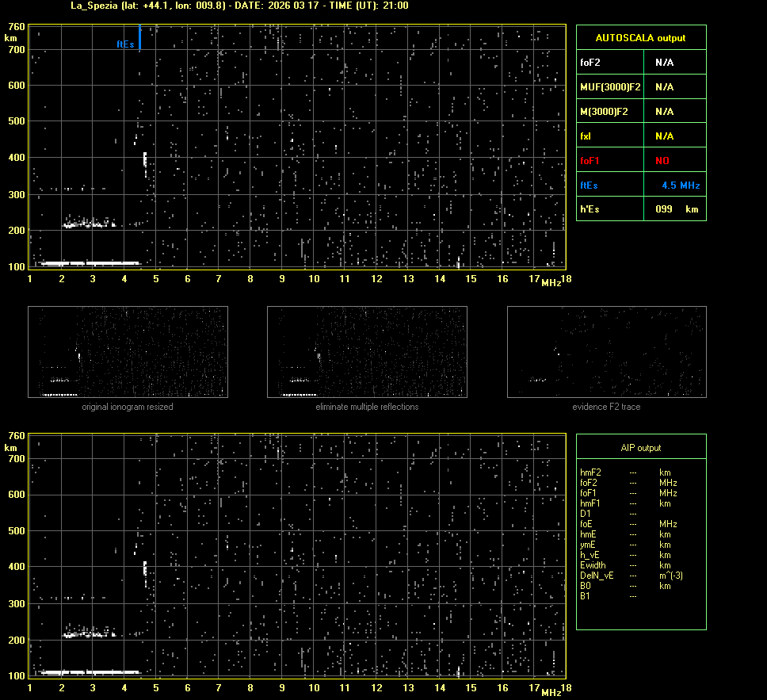Click the 'evidence F2 trace' thumbnail
The width and height of the screenshot is (767, 700).
click(x=606, y=352)
